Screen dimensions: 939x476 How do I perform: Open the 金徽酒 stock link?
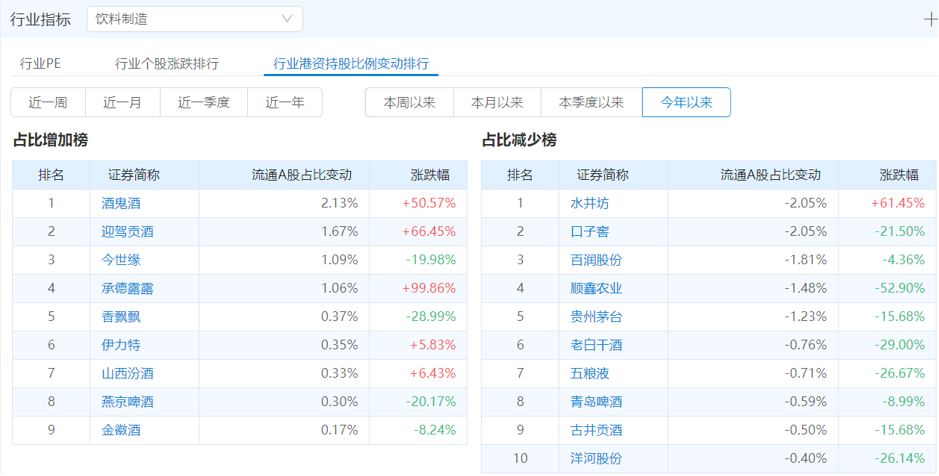[x=121, y=430]
